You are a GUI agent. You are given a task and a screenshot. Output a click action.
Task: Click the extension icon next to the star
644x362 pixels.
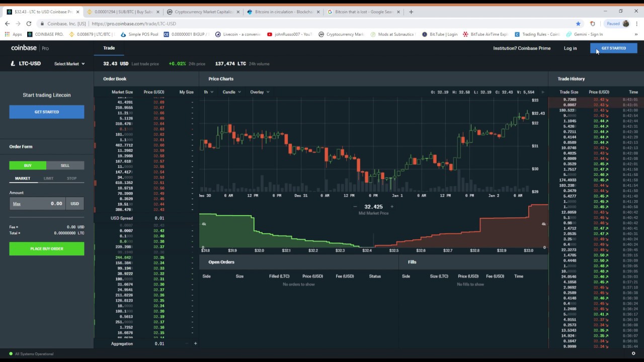click(x=592, y=24)
